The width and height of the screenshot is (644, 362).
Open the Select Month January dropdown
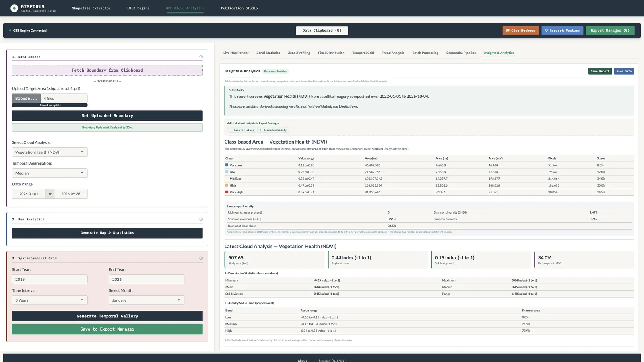tap(147, 300)
